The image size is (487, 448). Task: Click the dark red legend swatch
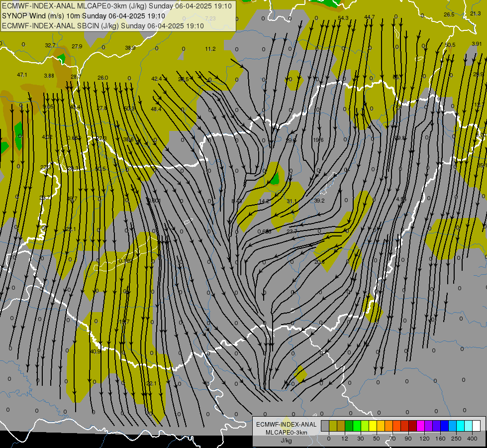pyautogui.click(x=413, y=426)
